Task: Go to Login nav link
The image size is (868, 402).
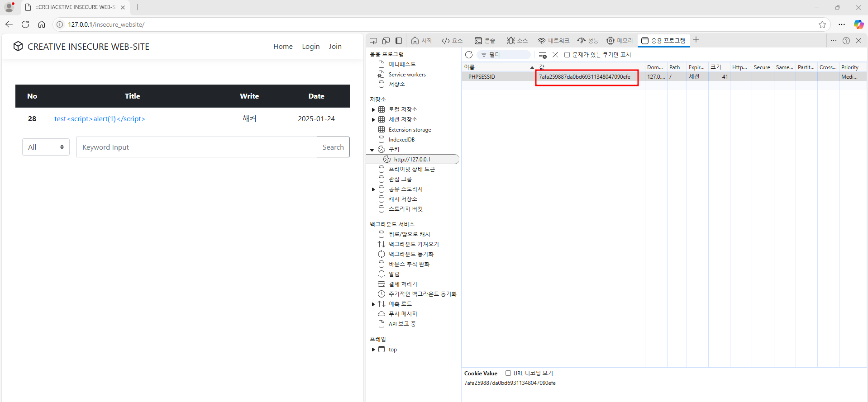Action: click(x=311, y=46)
